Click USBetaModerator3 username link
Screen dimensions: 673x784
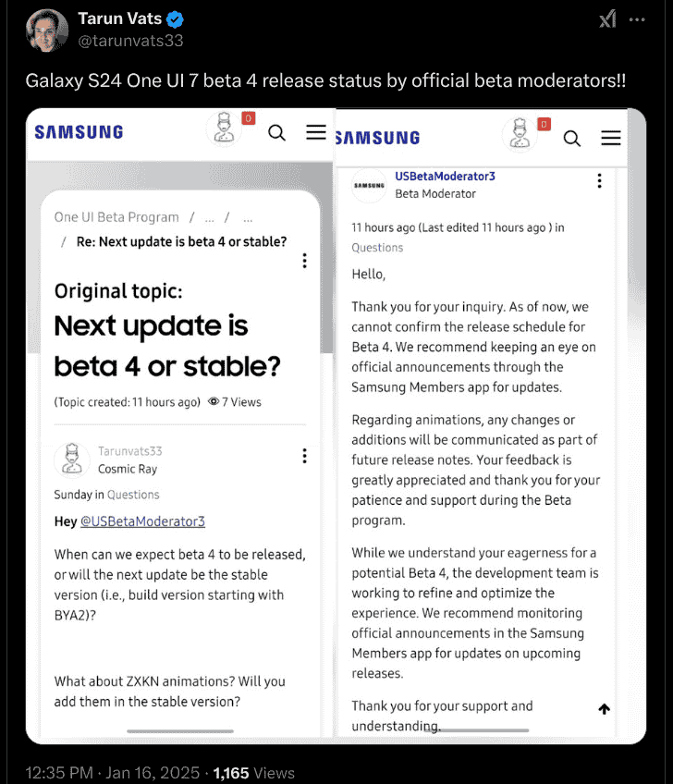tap(445, 177)
